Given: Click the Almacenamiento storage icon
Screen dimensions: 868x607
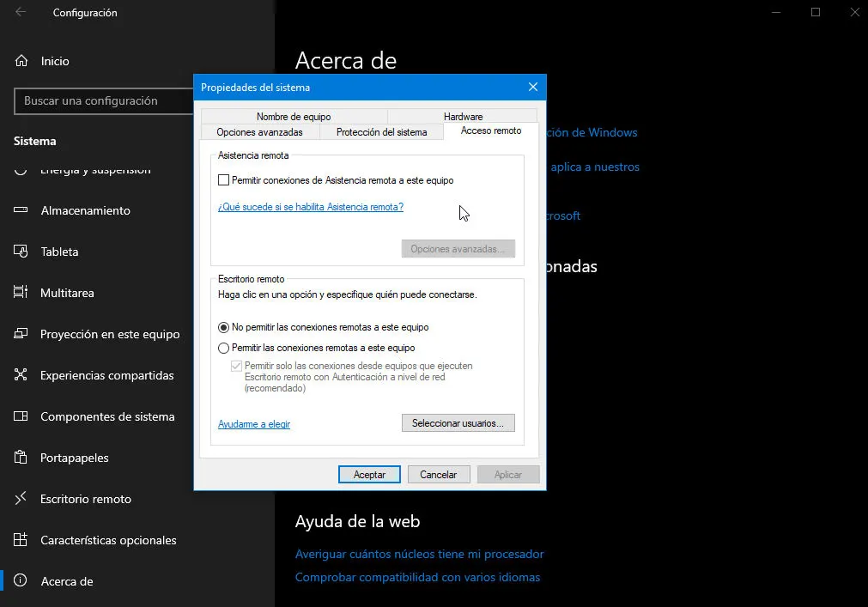Looking at the screenshot, I should (x=21, y=210).
